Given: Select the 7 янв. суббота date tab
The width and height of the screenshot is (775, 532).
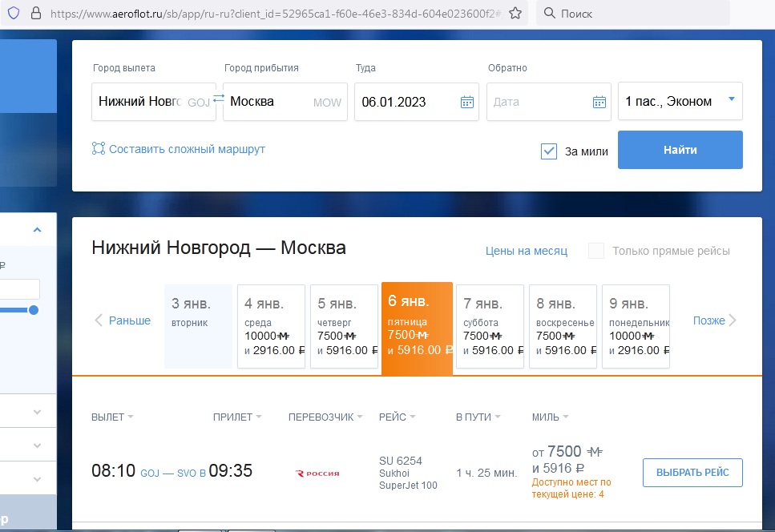Looking at the screenshot, I should click(x=490, y=326).
